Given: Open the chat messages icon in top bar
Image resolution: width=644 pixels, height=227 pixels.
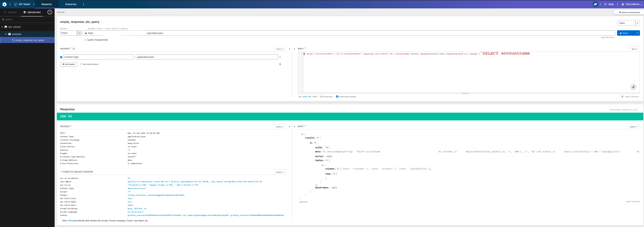Looking at the screenshot, I should tap(596, 4).
